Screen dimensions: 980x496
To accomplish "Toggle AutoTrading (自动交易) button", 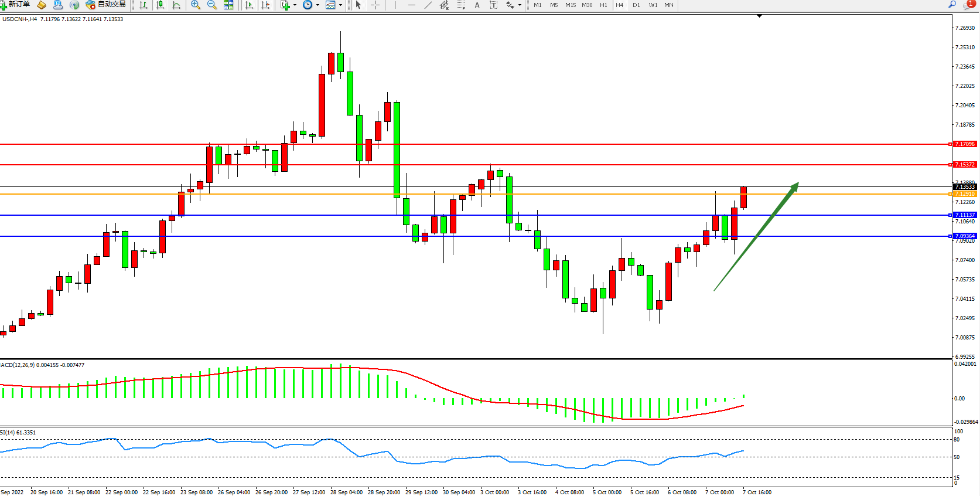I will coord(106,5).
